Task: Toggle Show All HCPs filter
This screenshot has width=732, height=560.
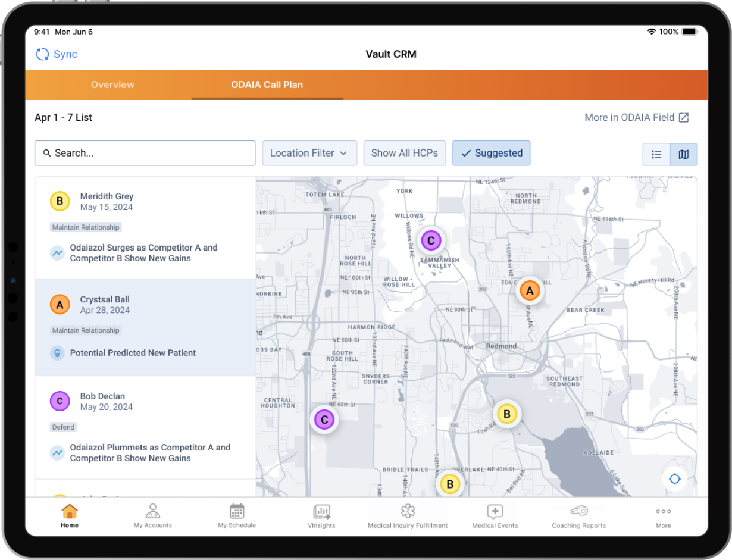Action: click(x=405, y=153)
